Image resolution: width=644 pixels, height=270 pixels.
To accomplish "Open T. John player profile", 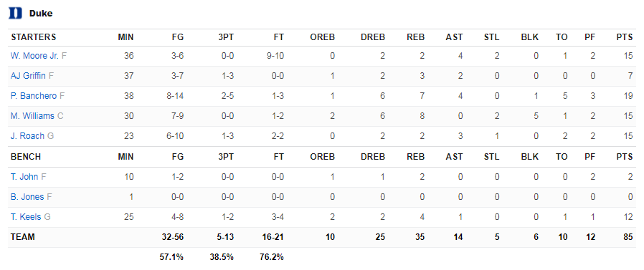I will (x=24, y=177).
